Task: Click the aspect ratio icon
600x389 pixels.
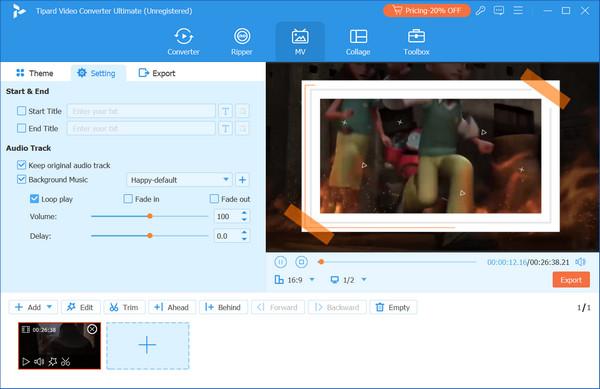Action: coord(279,280)
